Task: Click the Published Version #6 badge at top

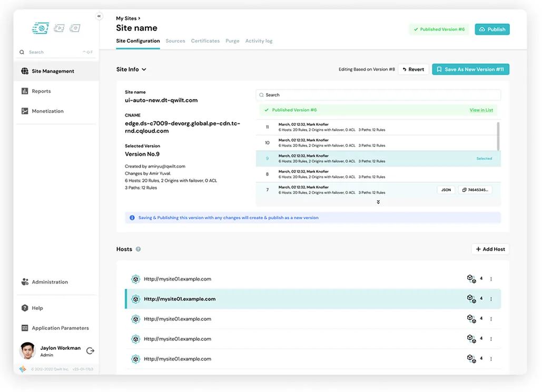Action: tap(439, 30)
